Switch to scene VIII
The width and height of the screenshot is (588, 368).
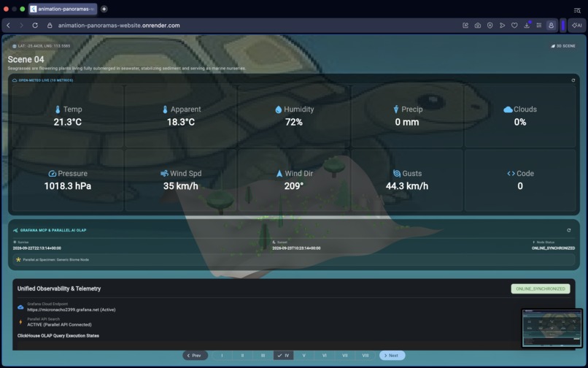pyautogui.click(x=365, y=356)
